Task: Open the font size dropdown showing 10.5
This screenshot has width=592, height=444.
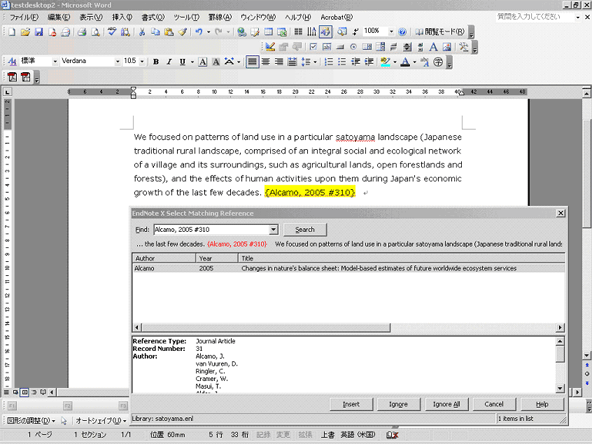Action: tap(142, 61)
